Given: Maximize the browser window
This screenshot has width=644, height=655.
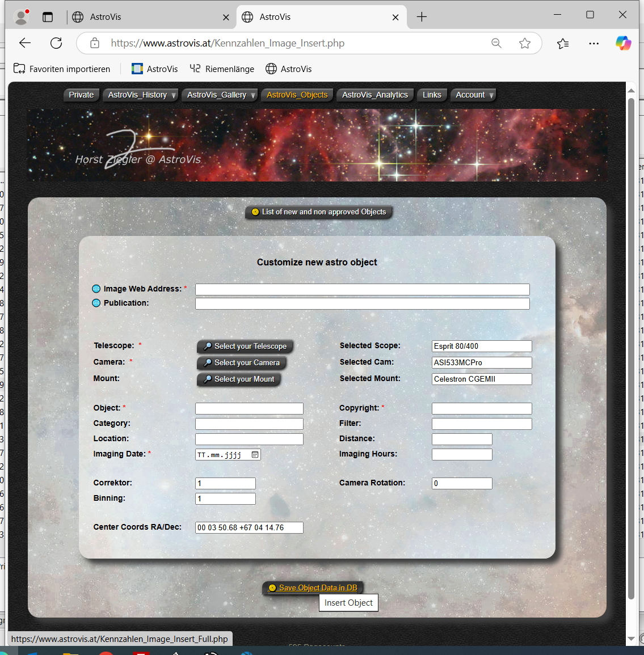Looking at the screenshot, I should point(590,15).
